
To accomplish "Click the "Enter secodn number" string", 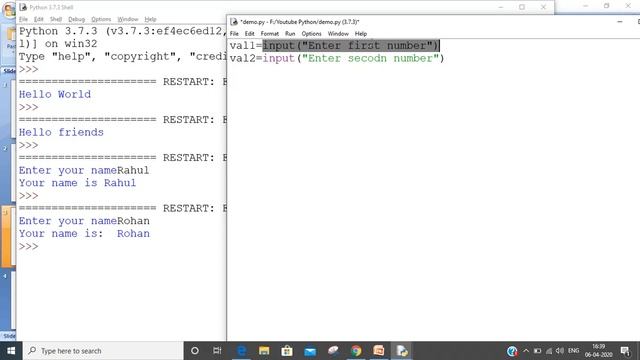I will tap(370, 58).
